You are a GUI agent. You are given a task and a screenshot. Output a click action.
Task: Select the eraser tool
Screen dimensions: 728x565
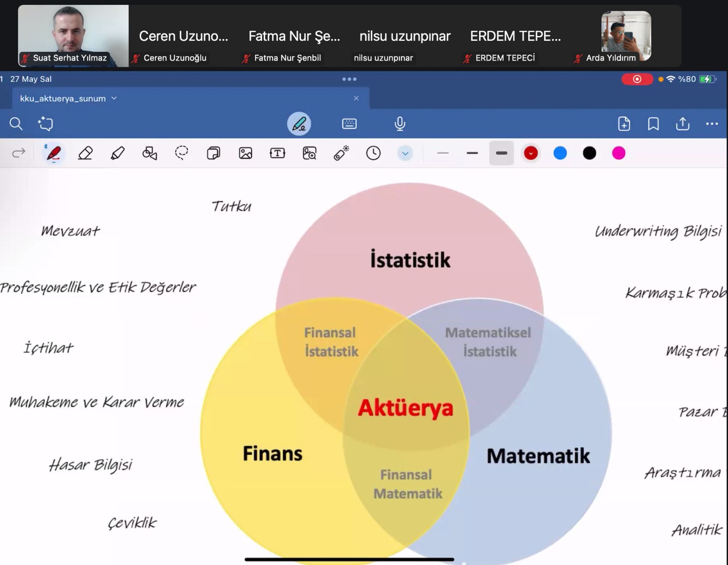tap(86, 153)
